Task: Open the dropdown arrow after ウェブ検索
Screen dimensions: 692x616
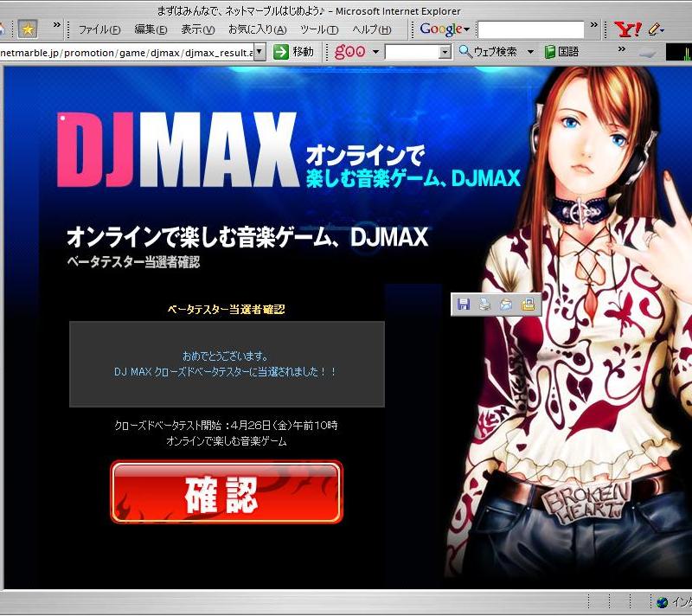Action: coord(530,52)
